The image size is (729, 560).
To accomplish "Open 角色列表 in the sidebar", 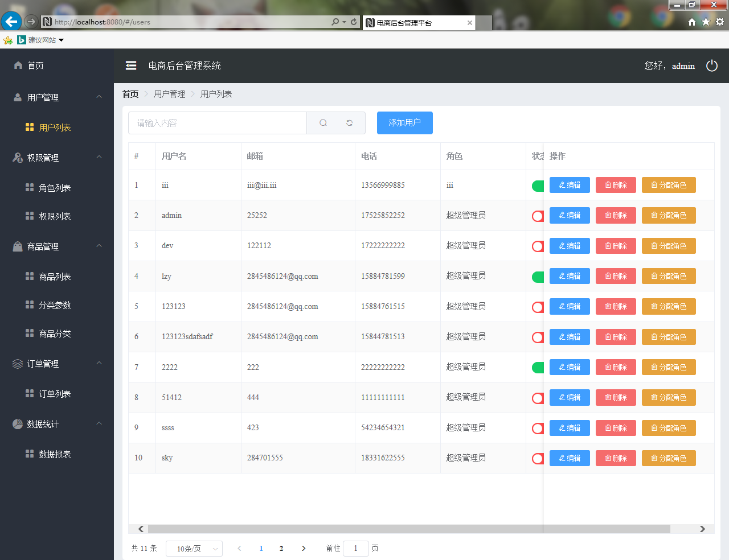I will pyautogui.click(x=55, y=188).
